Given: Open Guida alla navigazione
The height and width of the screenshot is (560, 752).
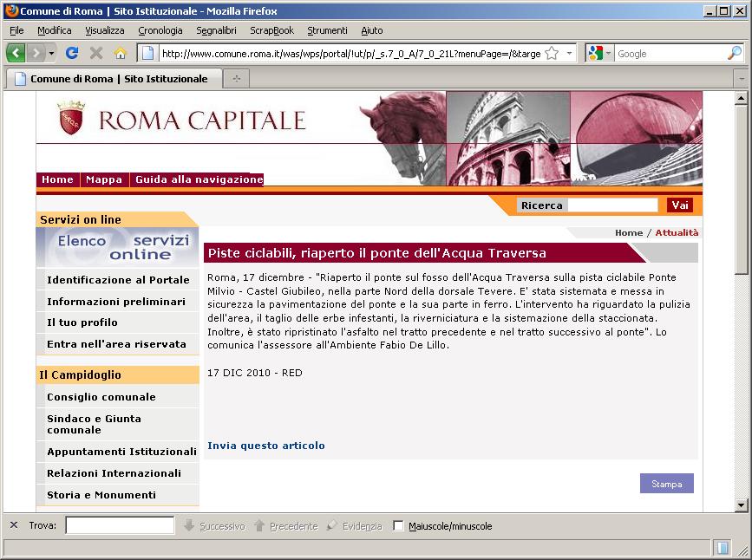Looking at the screenshot, I should 199,179.
